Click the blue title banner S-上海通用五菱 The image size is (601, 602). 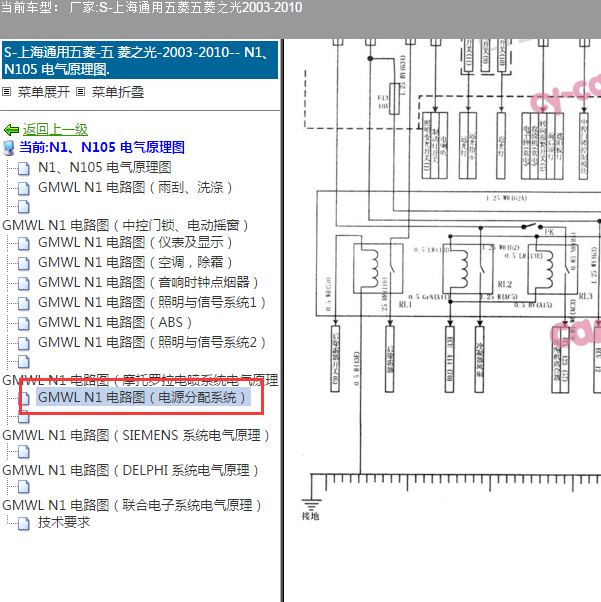[140, 60]
